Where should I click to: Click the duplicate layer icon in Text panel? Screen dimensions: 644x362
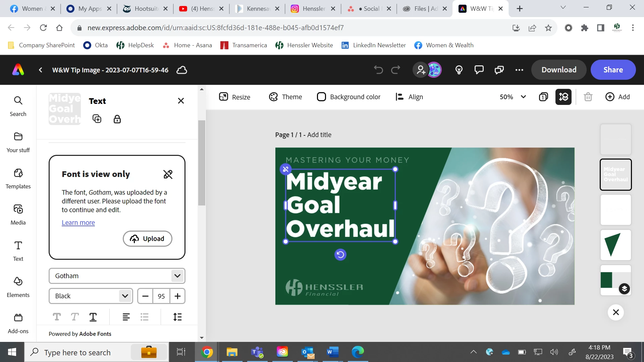[97, 119]
